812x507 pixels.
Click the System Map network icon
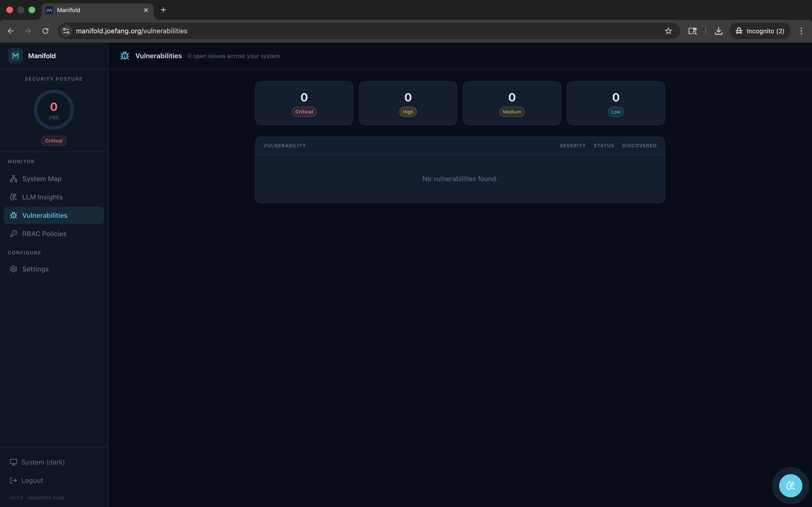(x=14, y=179)
